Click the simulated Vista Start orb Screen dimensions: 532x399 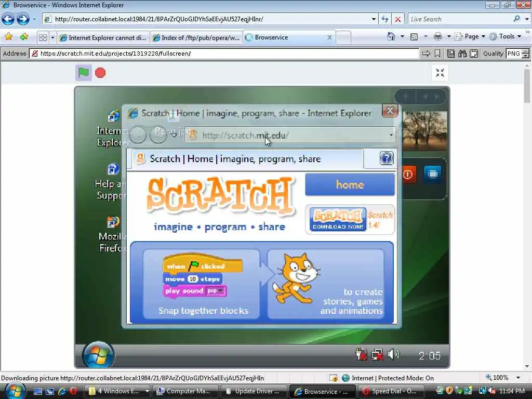coord(98,355)
